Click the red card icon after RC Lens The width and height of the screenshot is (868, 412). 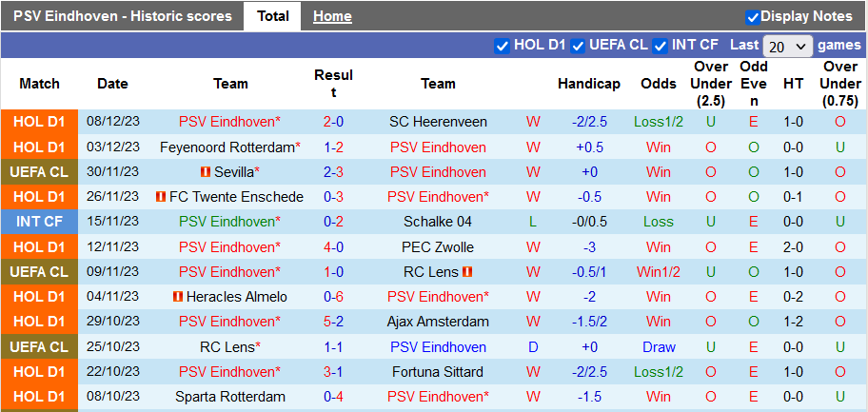pos(467,272)
